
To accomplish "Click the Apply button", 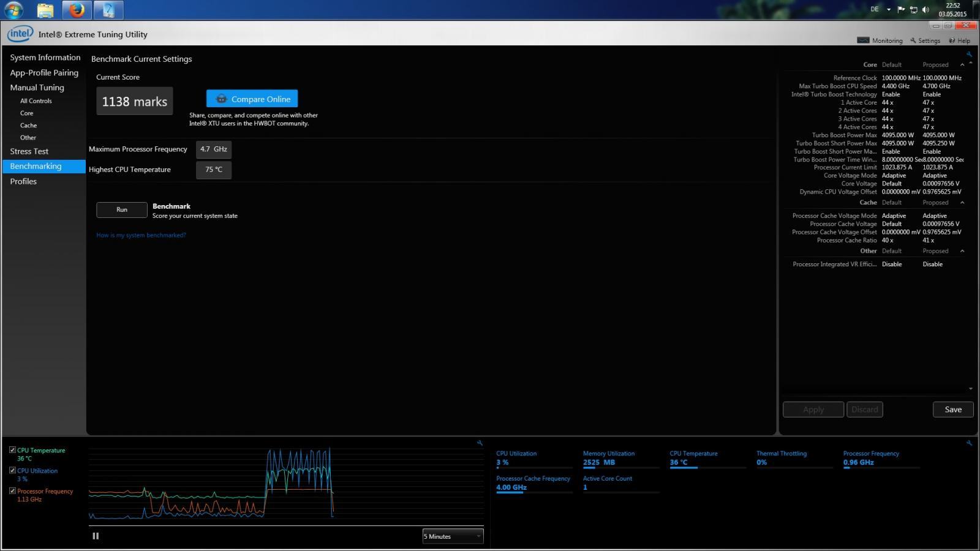I will click(813, 410).
